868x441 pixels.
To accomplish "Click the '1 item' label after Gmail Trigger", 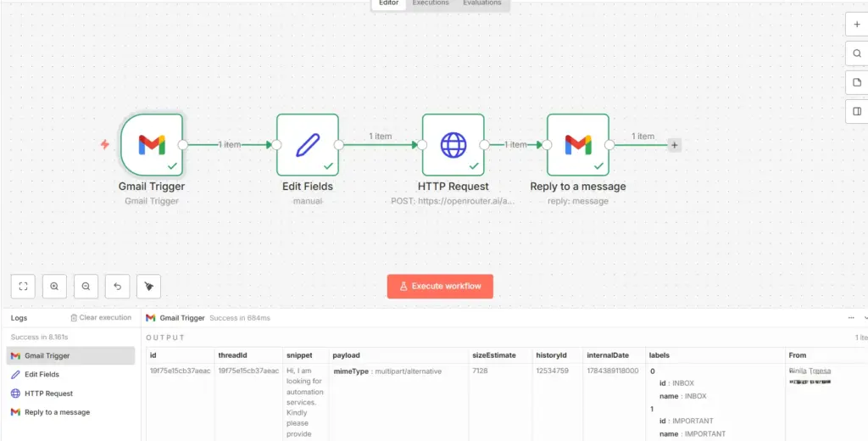I will coord(229,145).
